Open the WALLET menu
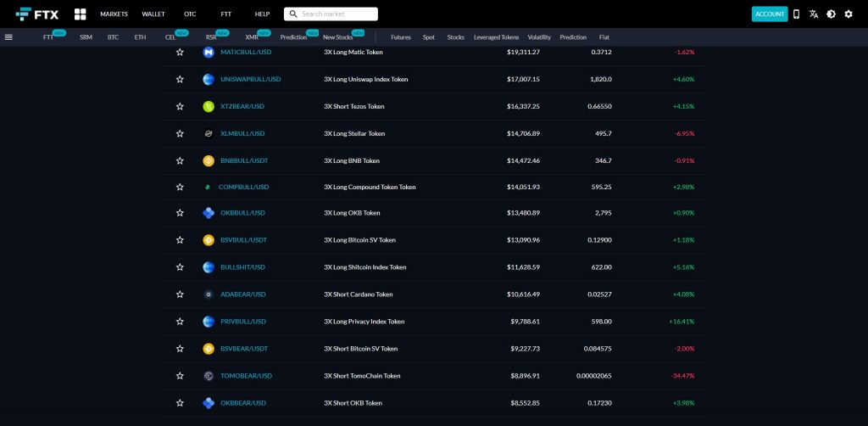Viewport: 868px width, 426px height. [x=153, y=14]
